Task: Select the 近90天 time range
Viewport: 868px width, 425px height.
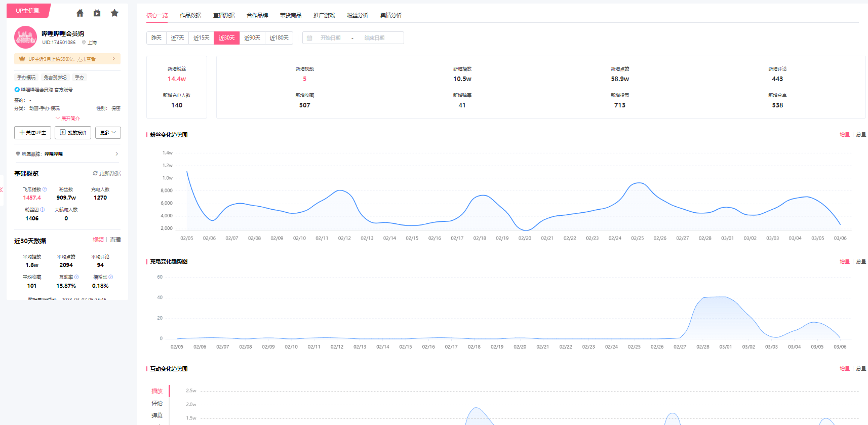Action: pos(252,38)
